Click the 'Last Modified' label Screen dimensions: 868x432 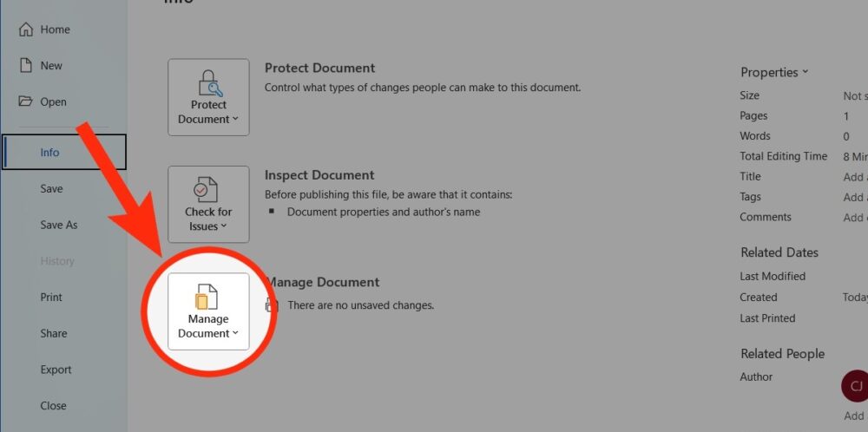773,276
